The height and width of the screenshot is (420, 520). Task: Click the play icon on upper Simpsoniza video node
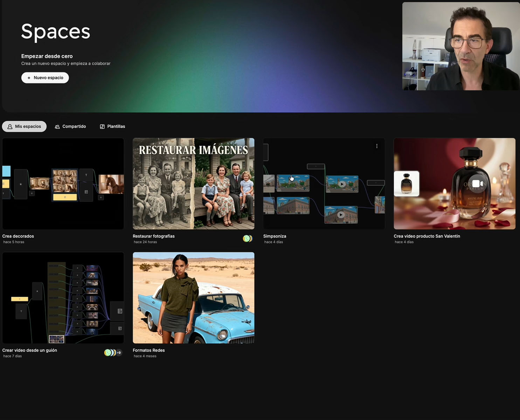point(342,184)
